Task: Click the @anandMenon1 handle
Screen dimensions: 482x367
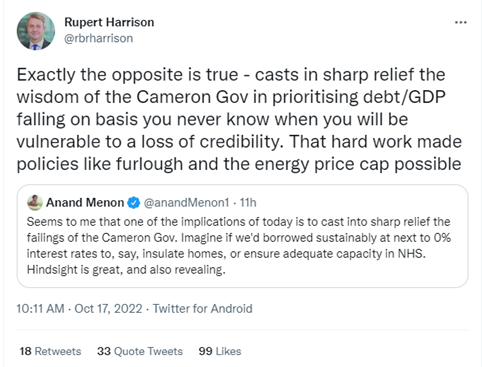Action: coord(186,202)
